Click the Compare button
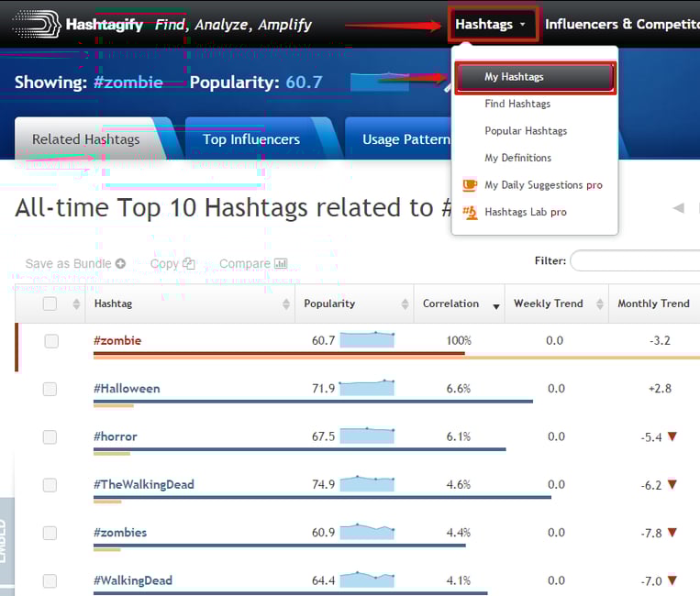Viewport: 700px width, 596px height. pyautogui.click(x=253, y=264)
